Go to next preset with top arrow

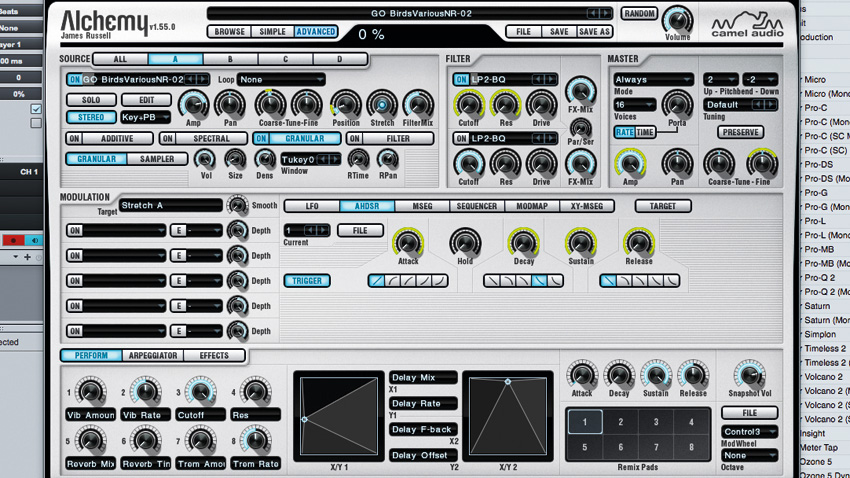(606, 13)
